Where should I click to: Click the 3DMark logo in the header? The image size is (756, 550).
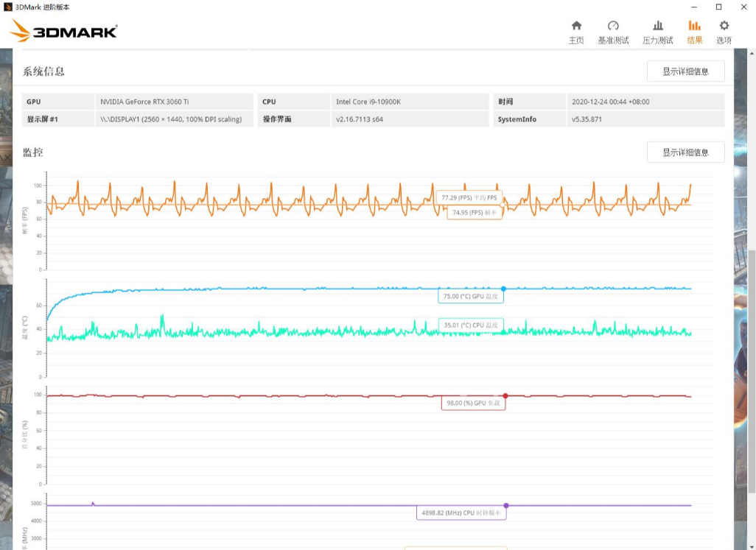64,31
